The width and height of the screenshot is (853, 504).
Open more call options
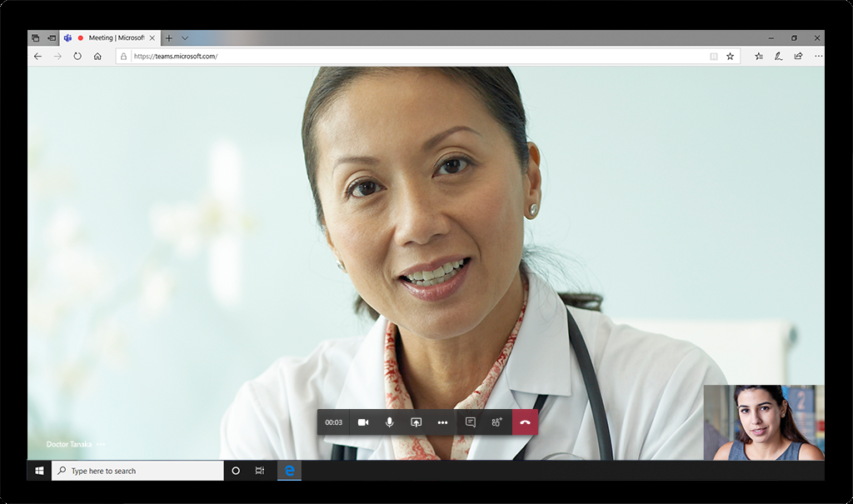443,422
